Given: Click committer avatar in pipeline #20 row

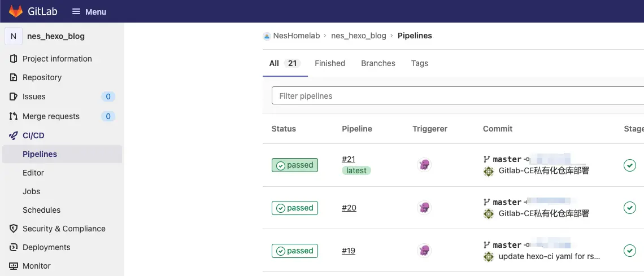Looking at the screenshot, I should tap(488, 214).
